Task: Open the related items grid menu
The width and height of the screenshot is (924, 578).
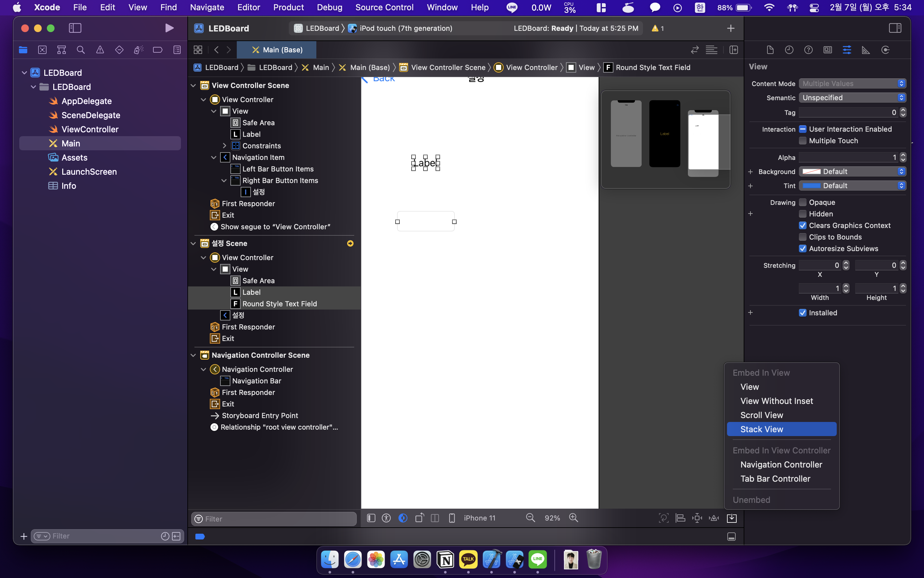Action: [x=198, y=50]
